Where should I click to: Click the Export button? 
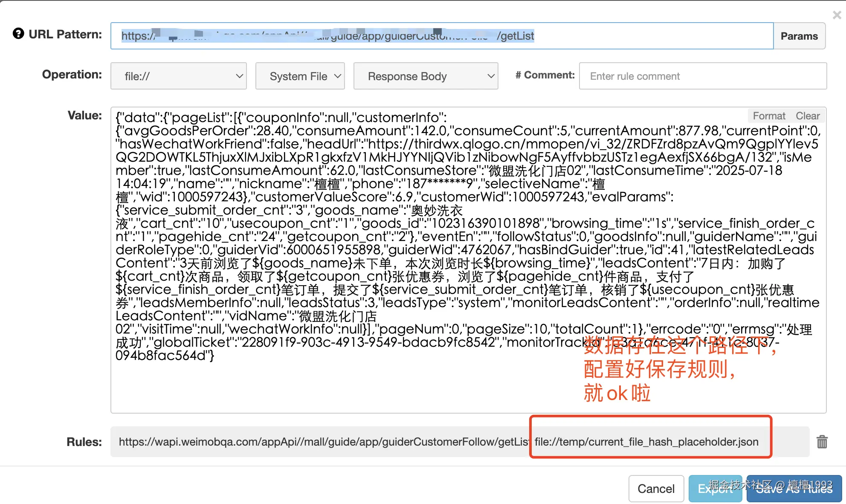click(715, 489)
